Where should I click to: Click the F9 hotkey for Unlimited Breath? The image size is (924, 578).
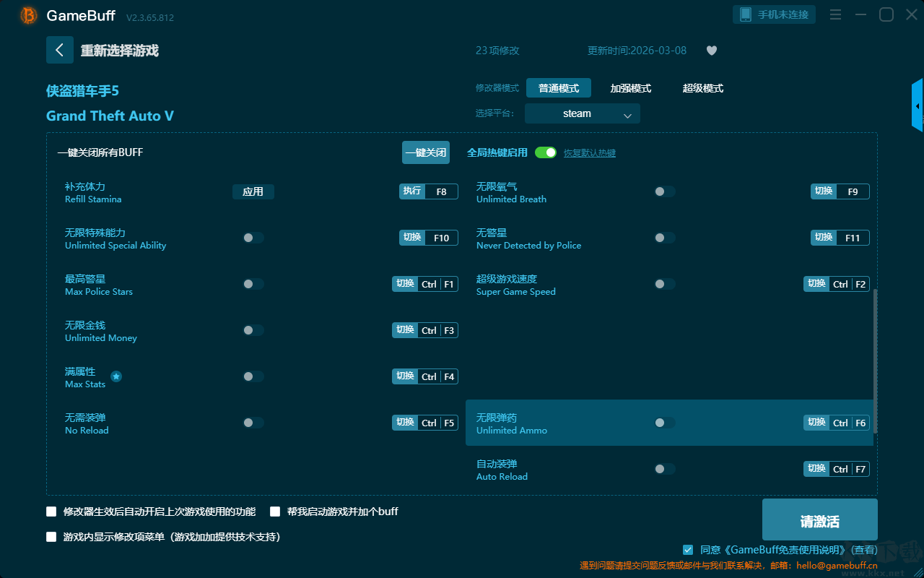(840, 191)
